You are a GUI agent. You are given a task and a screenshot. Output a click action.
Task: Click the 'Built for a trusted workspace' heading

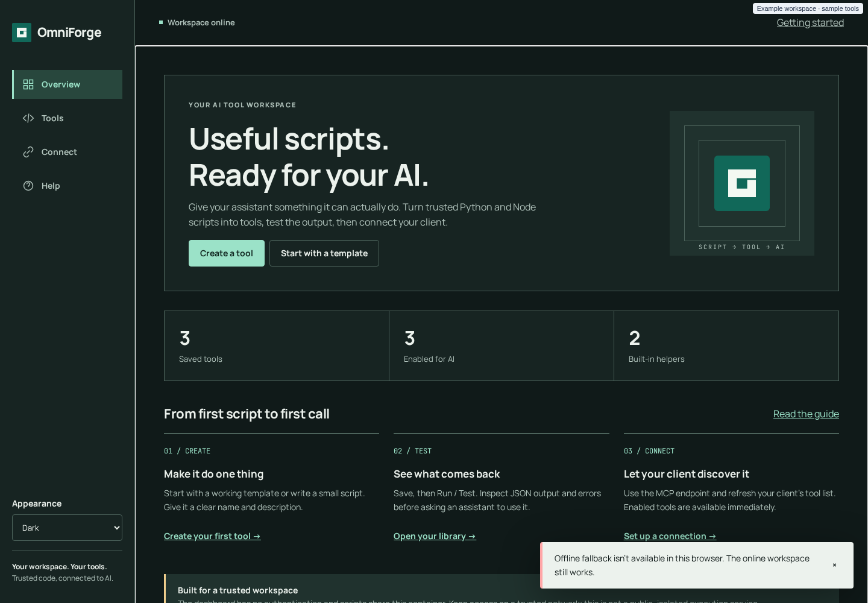[x=237, y=590]
